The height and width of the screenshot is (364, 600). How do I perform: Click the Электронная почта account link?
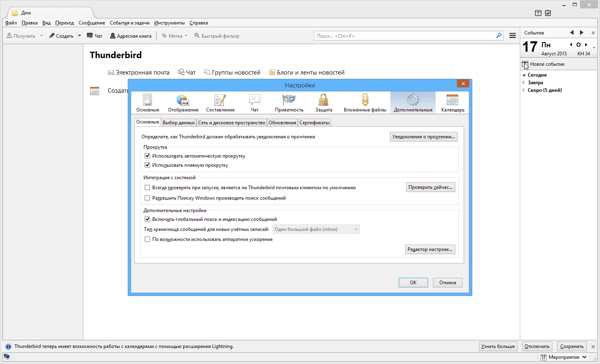(x=139, y=73)
